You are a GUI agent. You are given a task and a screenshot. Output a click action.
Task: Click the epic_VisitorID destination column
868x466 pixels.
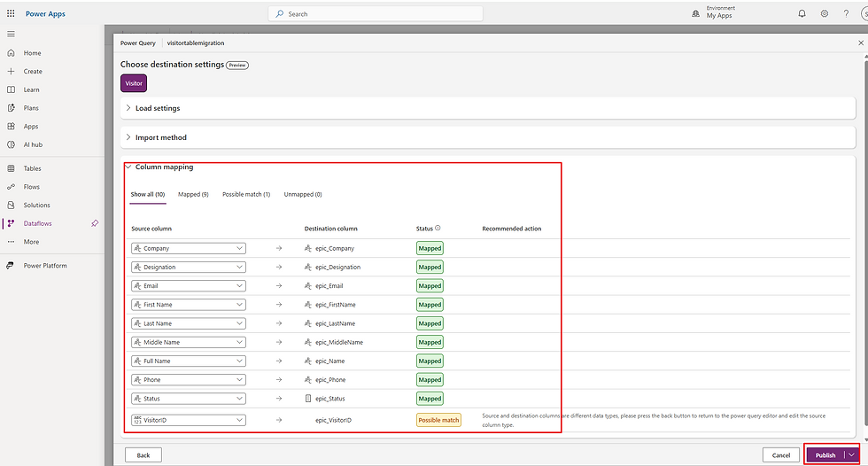coord(333,420)
